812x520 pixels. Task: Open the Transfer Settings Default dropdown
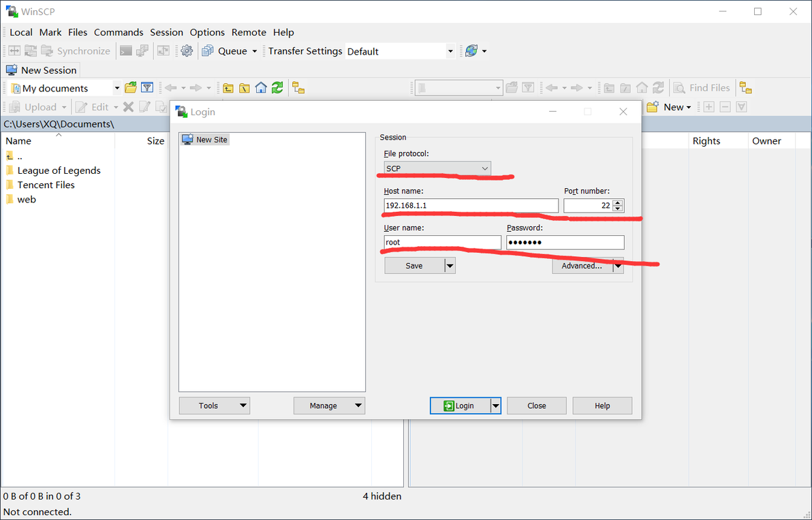click(400, 51)
